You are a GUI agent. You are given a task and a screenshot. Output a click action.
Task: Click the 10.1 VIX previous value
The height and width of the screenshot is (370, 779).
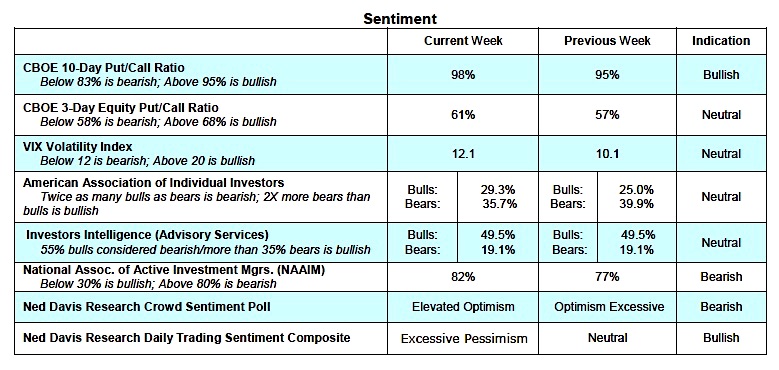pos(607,153)
